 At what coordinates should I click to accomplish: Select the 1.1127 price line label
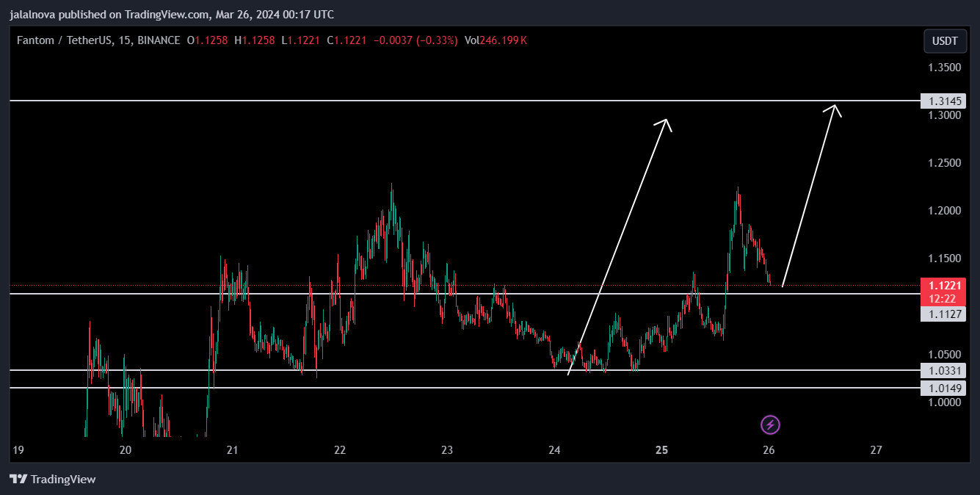point(943,314)
